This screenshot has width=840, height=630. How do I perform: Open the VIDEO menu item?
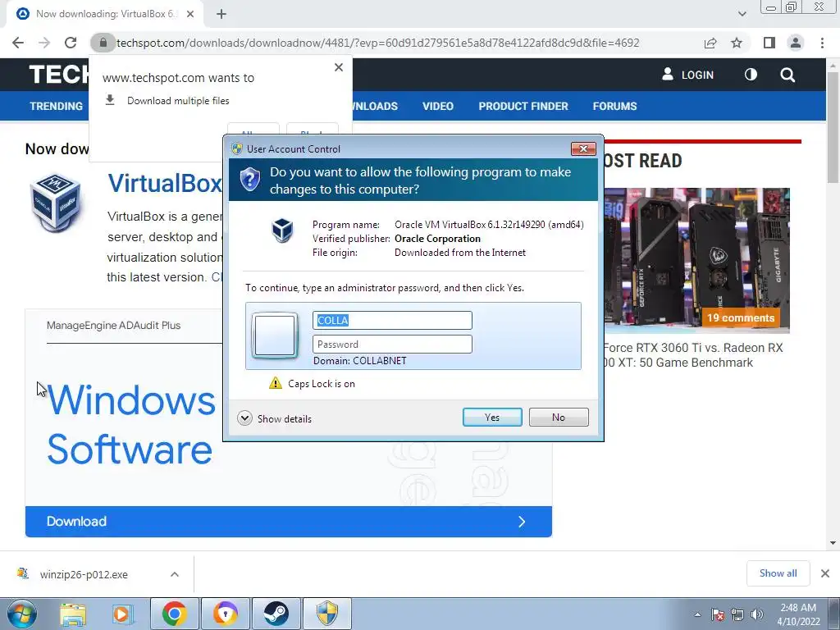pos(438,106)
